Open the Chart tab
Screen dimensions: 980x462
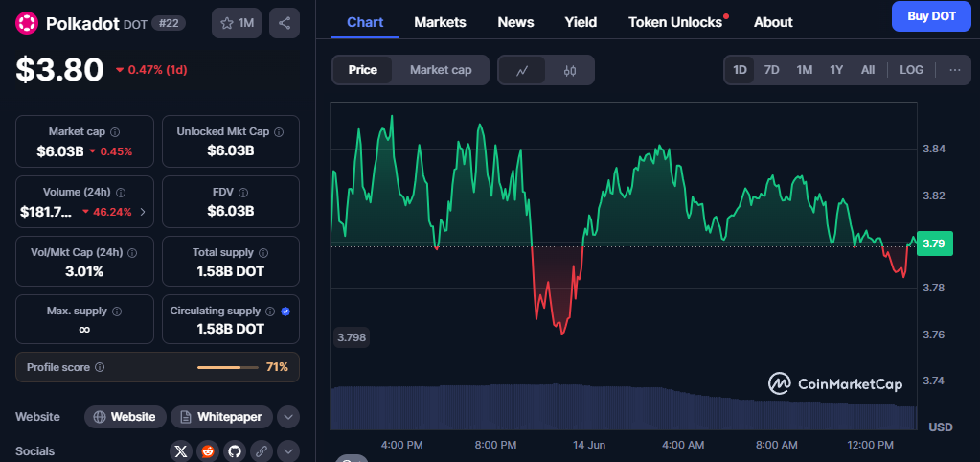click(365, 22)
